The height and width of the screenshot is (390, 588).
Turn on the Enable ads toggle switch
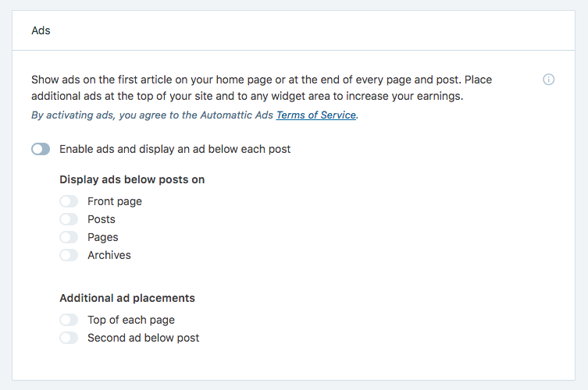coord(41,149)
